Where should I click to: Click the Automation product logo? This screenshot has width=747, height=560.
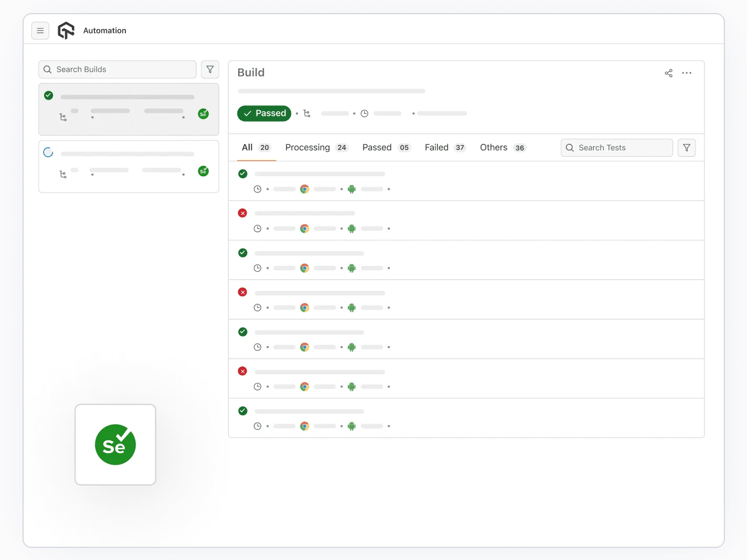pyautogui.click(x=66, y=30)
